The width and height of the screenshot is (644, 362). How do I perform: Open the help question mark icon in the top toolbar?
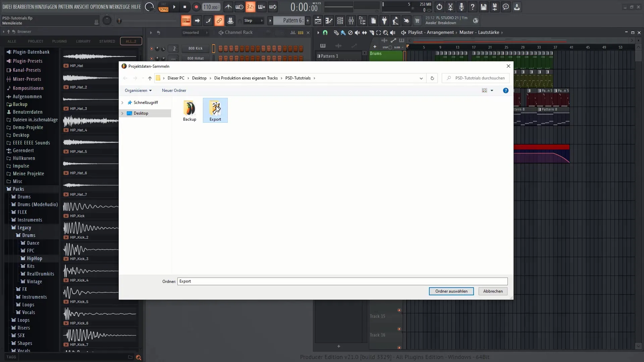pyautogui.click(x=473, y=7)
